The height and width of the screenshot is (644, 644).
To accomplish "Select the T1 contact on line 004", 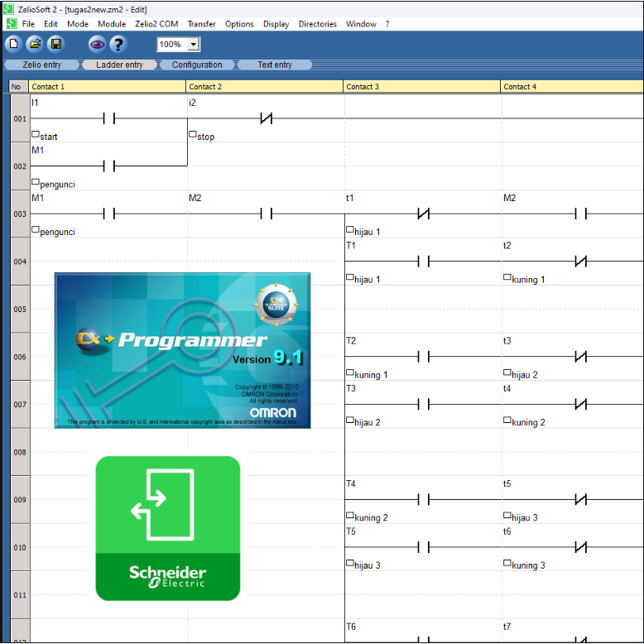I will (x=424, y=262).
